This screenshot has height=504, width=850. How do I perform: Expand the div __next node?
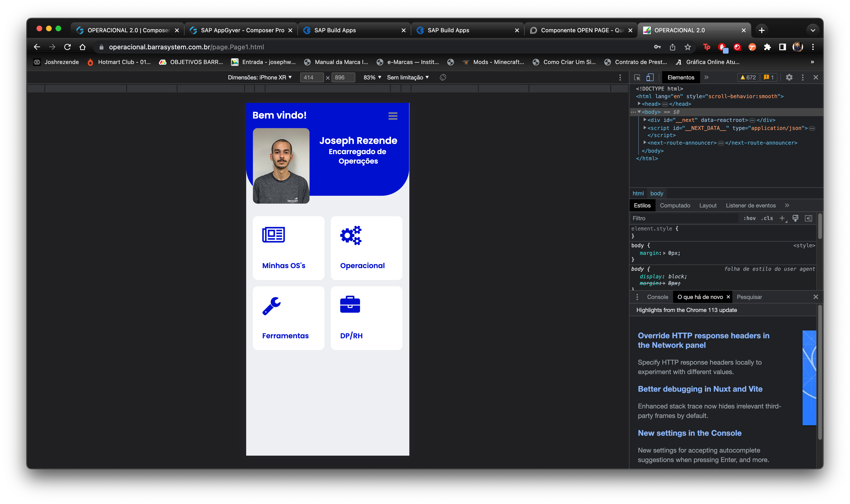click(x=644, y=120)
